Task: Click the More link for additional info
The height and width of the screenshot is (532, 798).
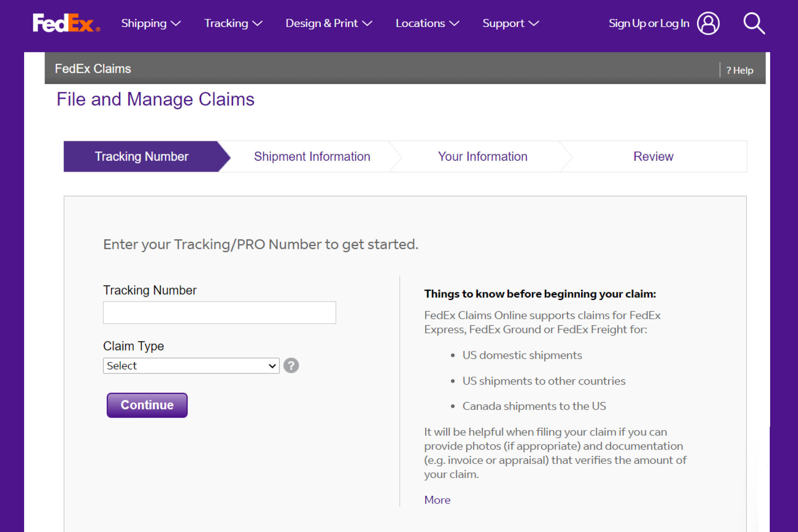Action: point(438,499)
